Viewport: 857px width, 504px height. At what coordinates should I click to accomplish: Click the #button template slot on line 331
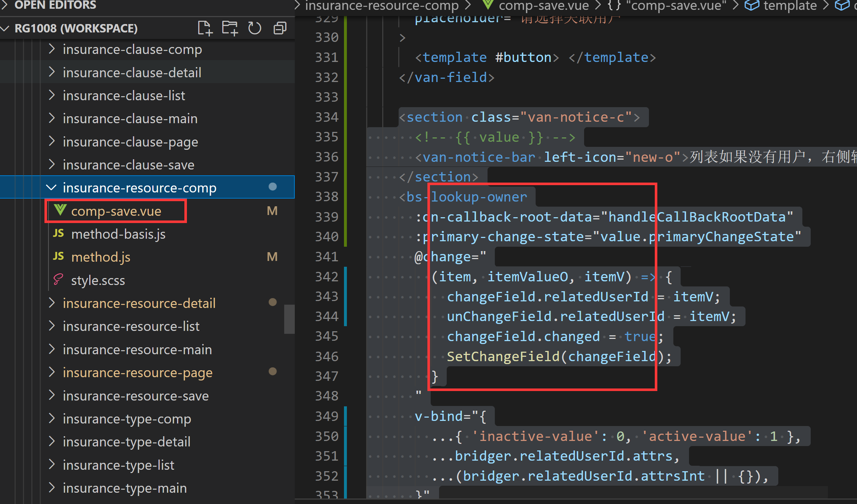point(523,57)
